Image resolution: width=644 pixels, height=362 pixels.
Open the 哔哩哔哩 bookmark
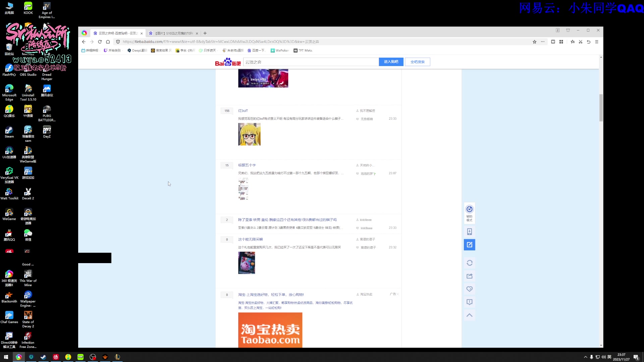tap(90, 51)
